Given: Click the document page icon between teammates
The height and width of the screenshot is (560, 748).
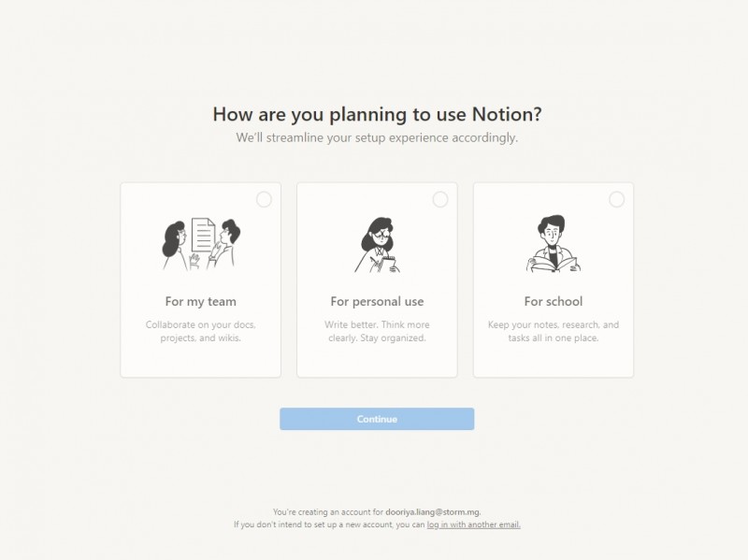Looking at the screenshot, I should pos(203,235).
